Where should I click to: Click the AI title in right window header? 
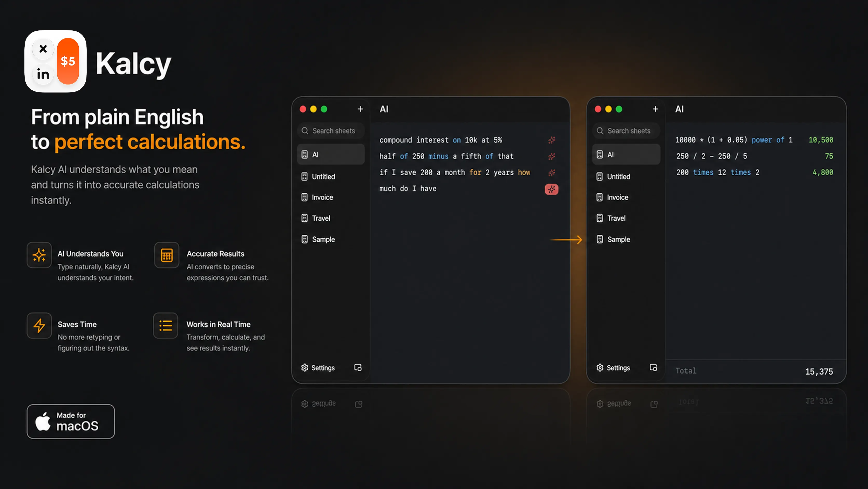pos(679,109)
